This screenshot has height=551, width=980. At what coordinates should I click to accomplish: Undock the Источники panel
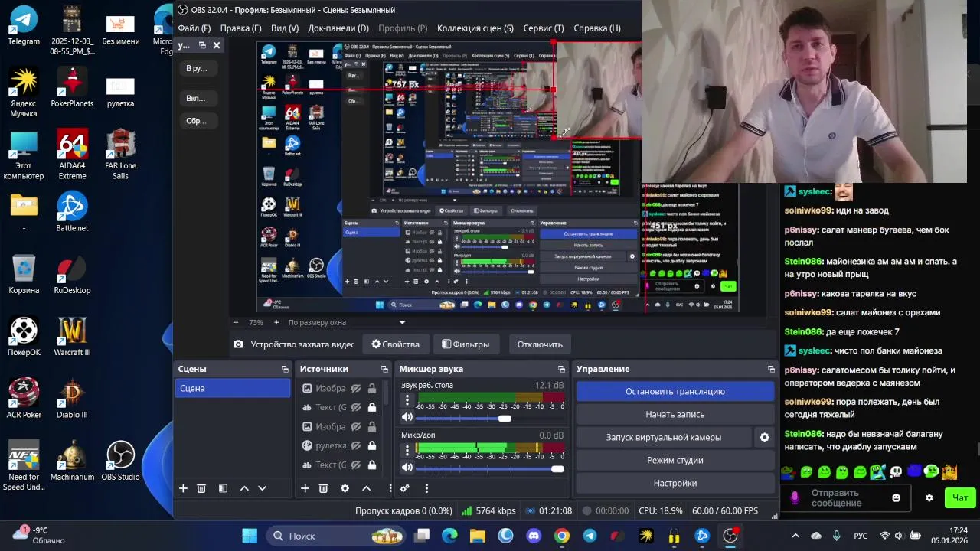tap(383, 369)
